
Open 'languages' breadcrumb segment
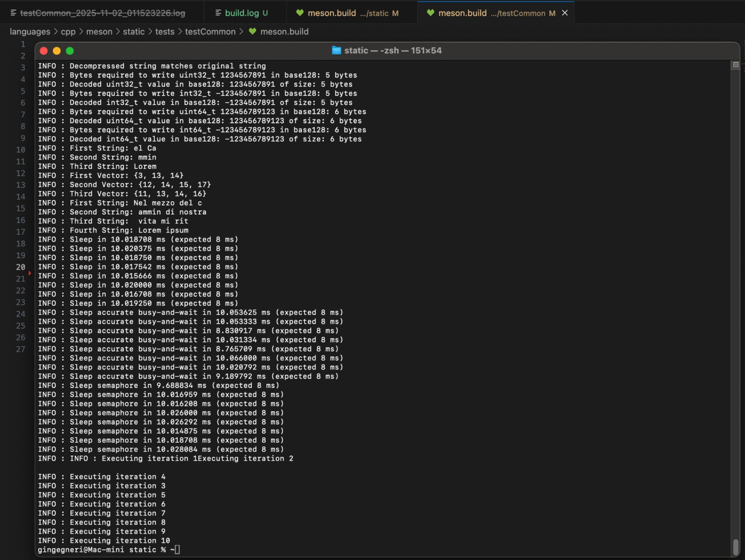pyautogui.click(x=30, y=32)
